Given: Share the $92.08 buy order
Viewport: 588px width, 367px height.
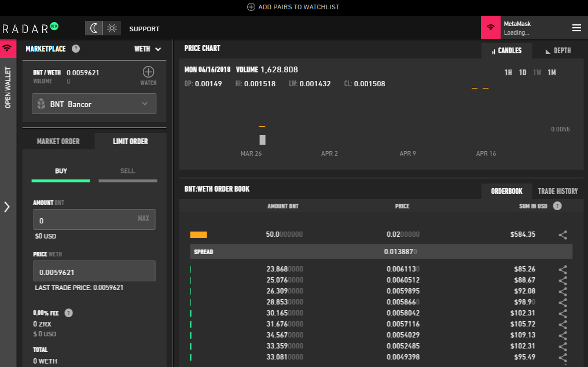Looking at the screenshot, I should [563, 291].
